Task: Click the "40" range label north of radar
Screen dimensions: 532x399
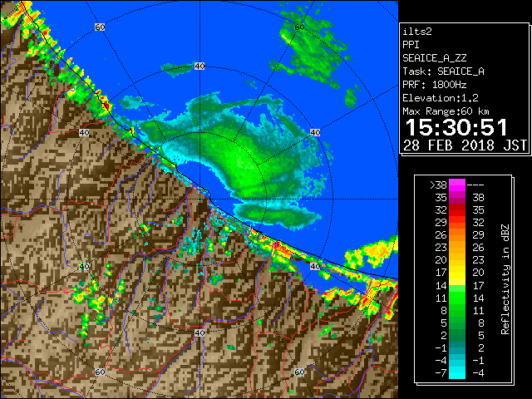Action: tap(199, 66)
